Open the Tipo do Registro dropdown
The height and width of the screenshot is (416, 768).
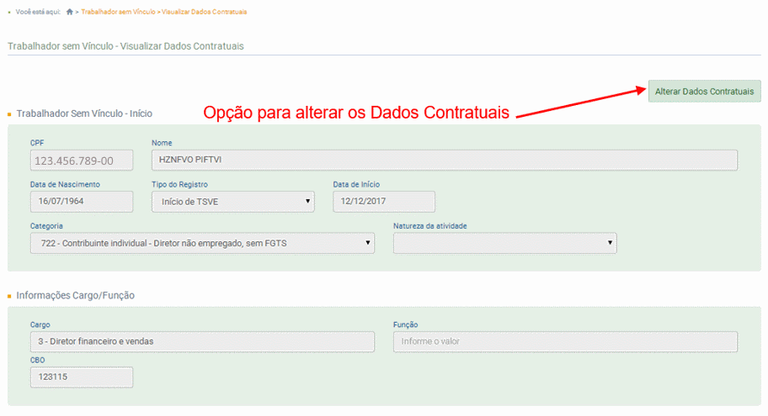[233, 201]
